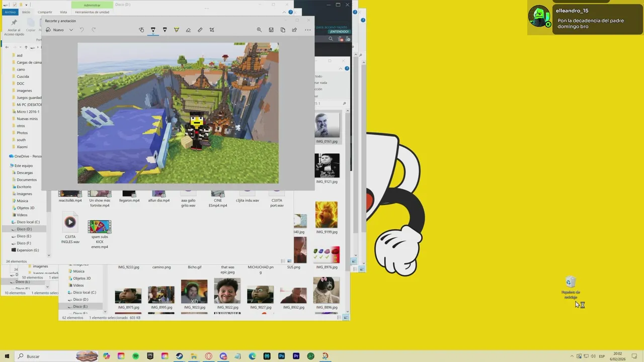The width and height of the screenshot is (644, 362).
Task: Activate the image crop tool
Action: 212,30
